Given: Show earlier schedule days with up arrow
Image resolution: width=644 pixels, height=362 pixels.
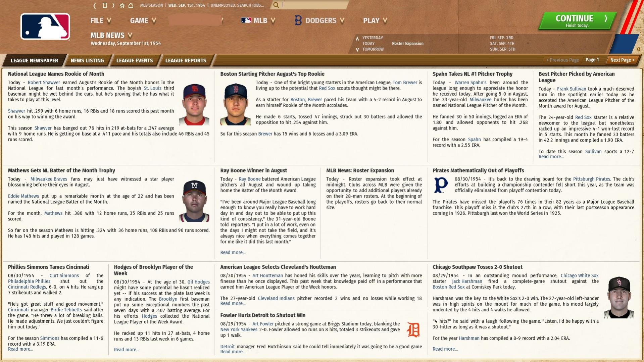Looking at the screenshot, I should (x=357, y=38).
